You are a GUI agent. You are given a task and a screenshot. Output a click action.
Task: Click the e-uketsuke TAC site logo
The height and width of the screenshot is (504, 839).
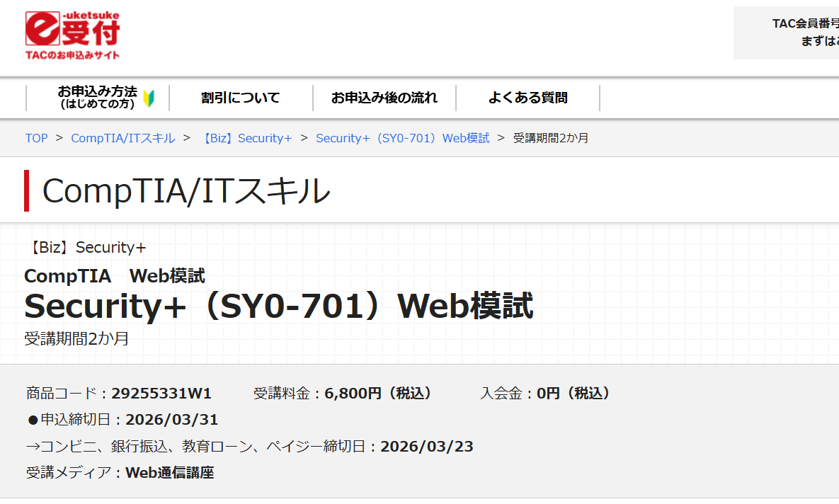coord(73,35)
